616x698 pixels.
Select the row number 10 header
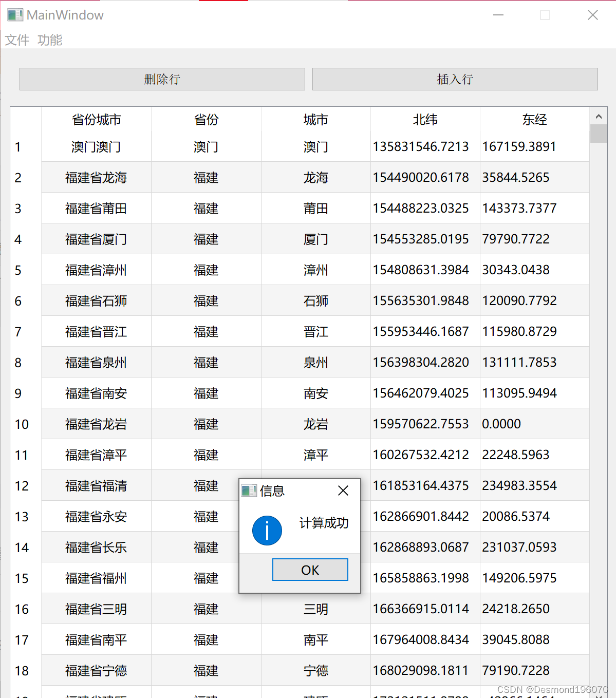[x=22, y=424]
